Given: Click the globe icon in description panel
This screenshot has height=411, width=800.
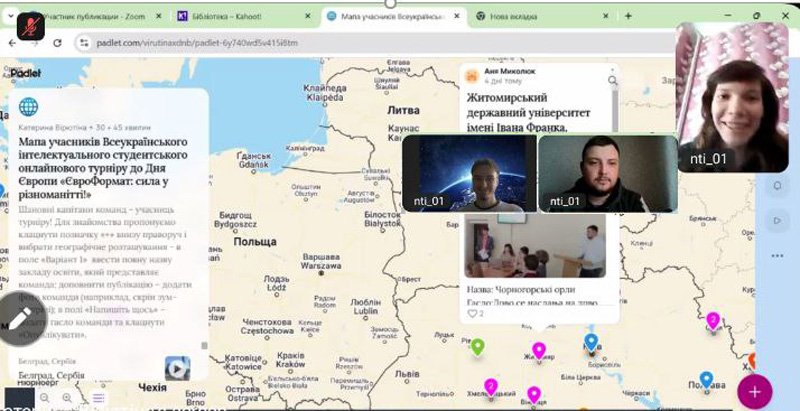Looking at the screenshot, I should point(29,107).
